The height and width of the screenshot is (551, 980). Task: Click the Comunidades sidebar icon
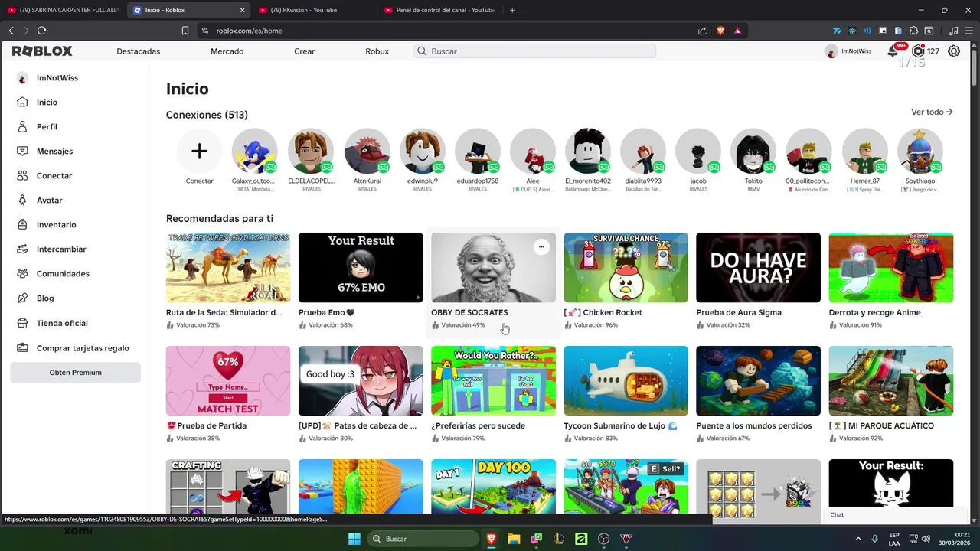[22, 274]
